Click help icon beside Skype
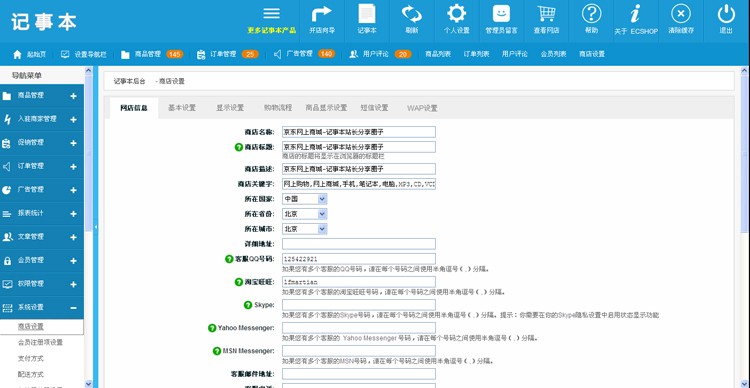Image resolution: width=750 pixels, height=388 pixels. [247, 305]
